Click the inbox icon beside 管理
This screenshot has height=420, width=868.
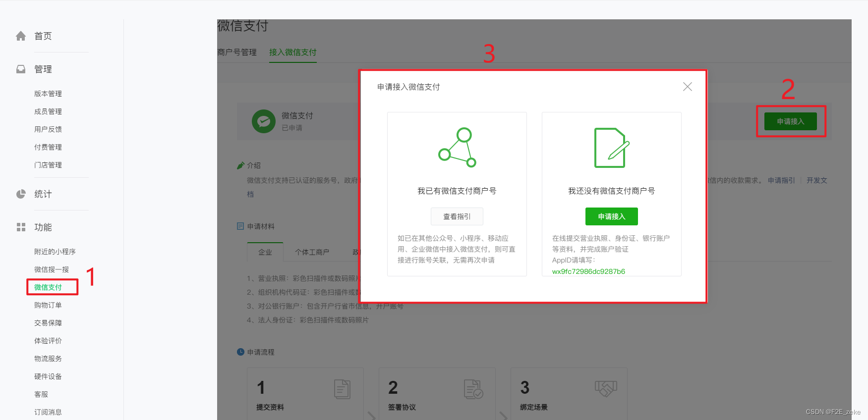(x=21, y=69)
